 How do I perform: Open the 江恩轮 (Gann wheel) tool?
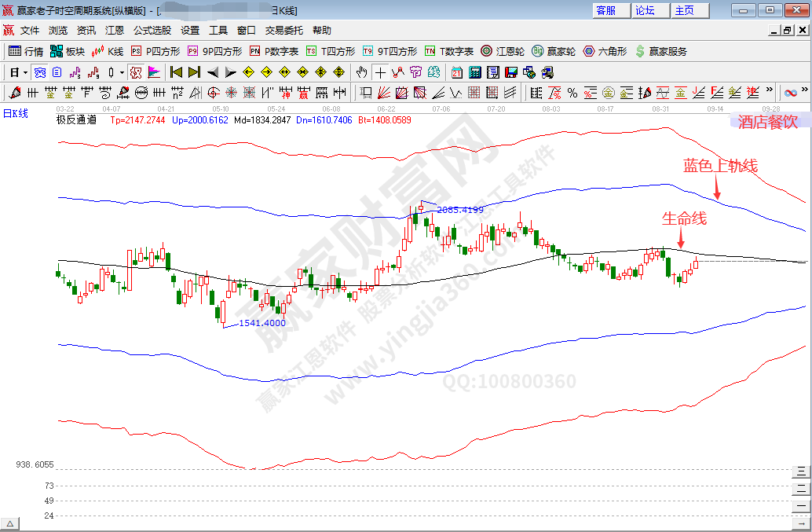503,51
